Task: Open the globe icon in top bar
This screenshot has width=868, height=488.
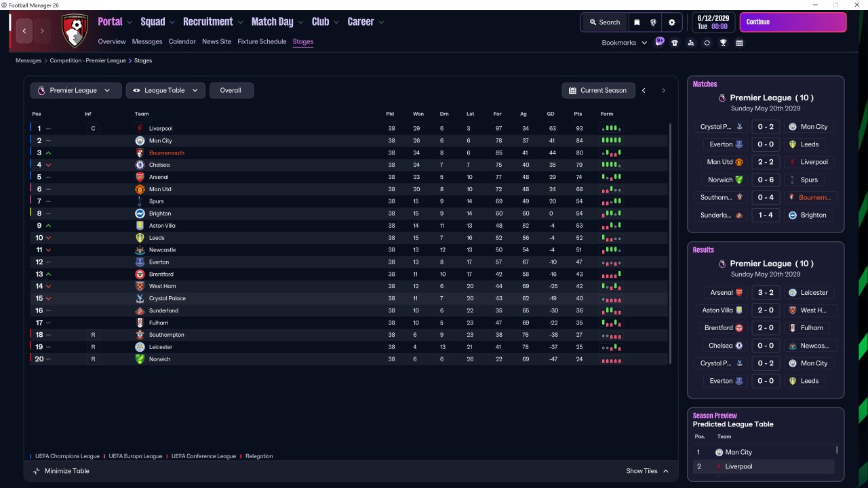Action: point(653,22)
